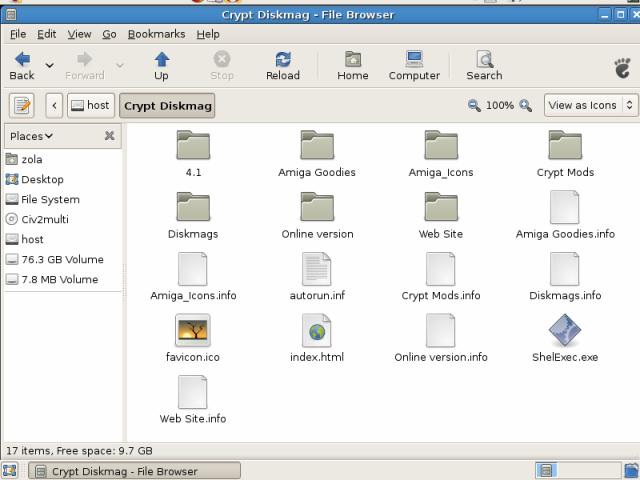The width and height of the screenshot is (640, 480).
Task: Click the Crypt Diskmag path button
Action: tap(167, 105)
